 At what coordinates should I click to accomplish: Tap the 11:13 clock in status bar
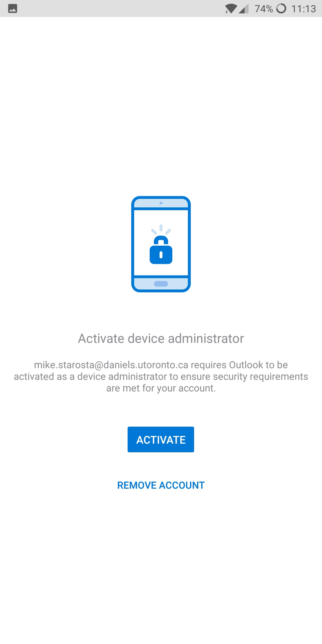tap(304, 9)
